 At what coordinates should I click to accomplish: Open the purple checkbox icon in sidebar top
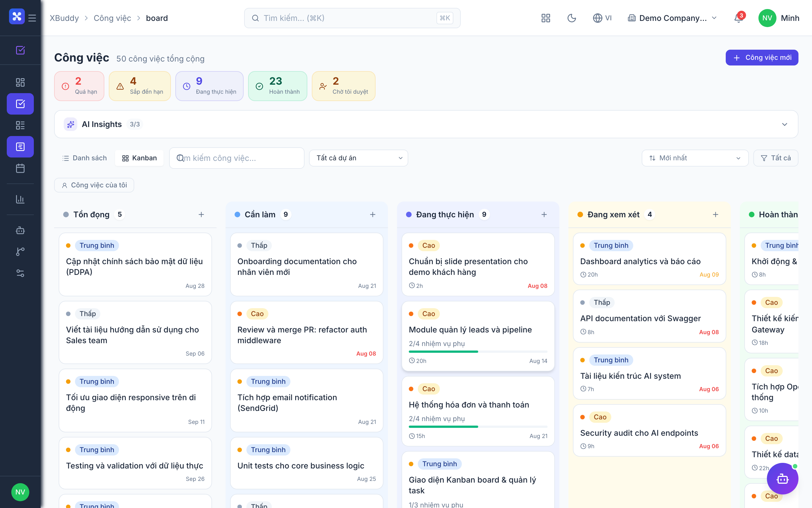pyautogui.click(x=21, y=50)
